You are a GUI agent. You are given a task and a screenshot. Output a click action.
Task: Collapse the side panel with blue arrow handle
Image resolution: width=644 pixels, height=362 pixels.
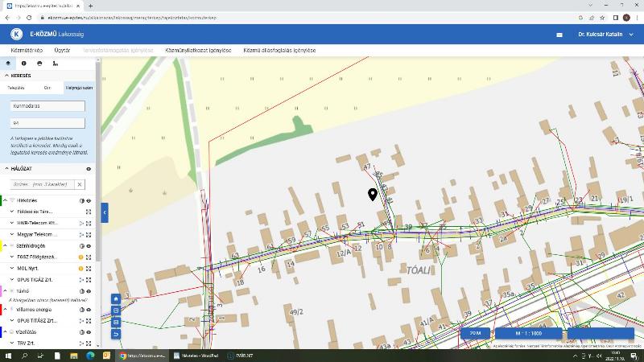tap(105, 212)
